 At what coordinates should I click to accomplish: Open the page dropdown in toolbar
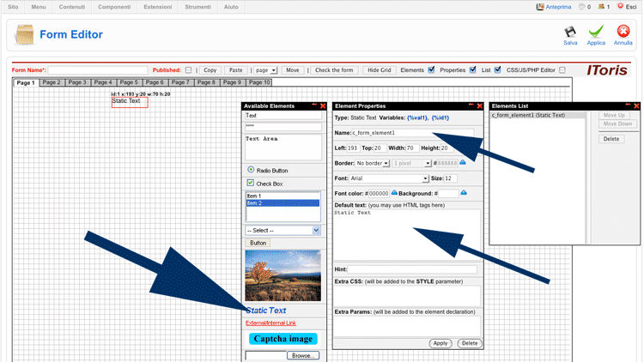[x=265, y=70]
